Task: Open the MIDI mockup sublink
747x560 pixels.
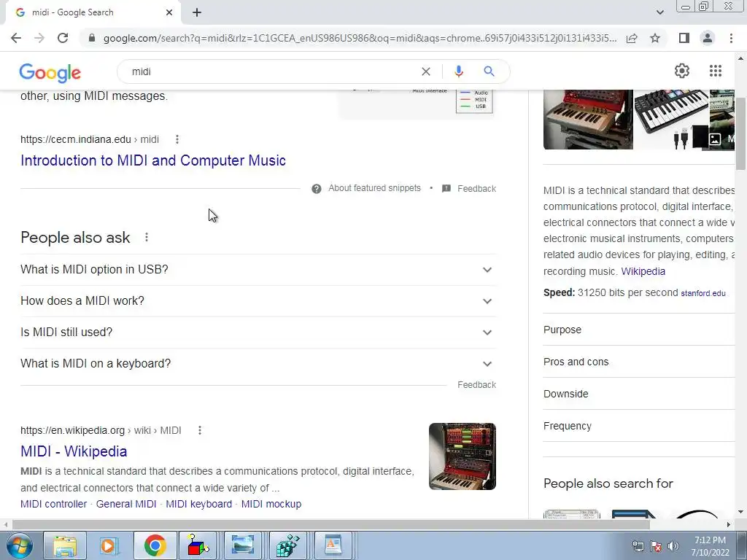Action: click(x=271, y=504)
